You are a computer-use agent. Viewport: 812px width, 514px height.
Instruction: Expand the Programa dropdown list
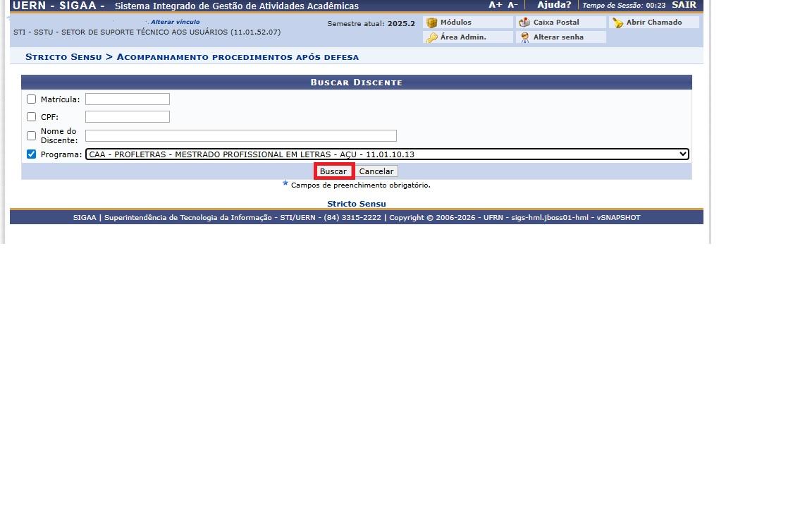coord(386,154)
